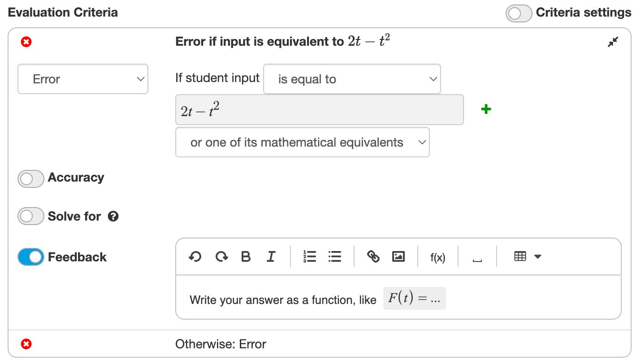Enable the Solve for toggle
This screenshot has height=364, width=641.
tap(30, 217)
